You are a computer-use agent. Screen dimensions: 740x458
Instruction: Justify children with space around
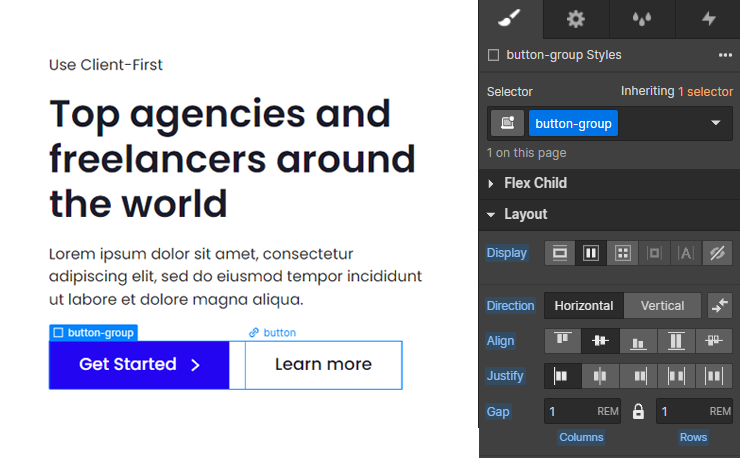click(714, 376)
